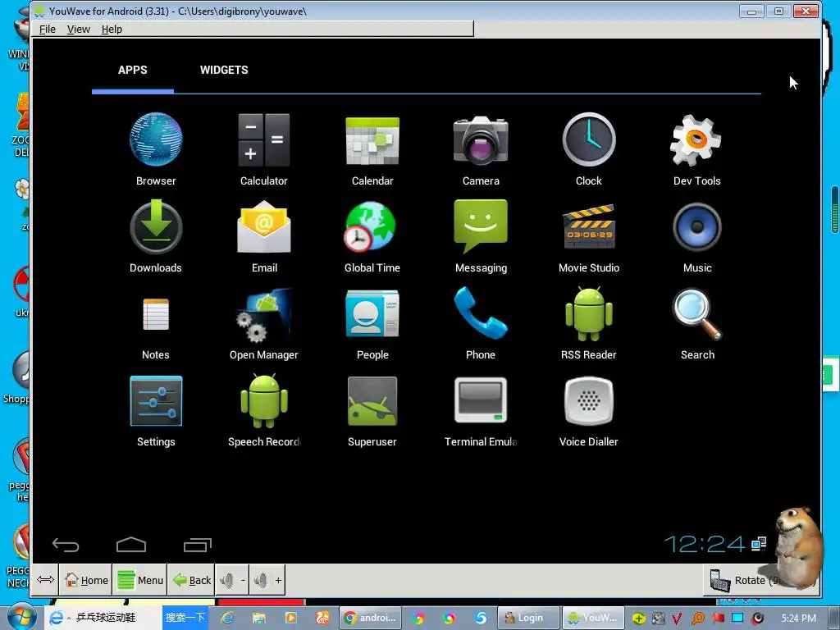Open the Messaging app
This screenshot has width=840, height=630.
click(x=481, y=226)
